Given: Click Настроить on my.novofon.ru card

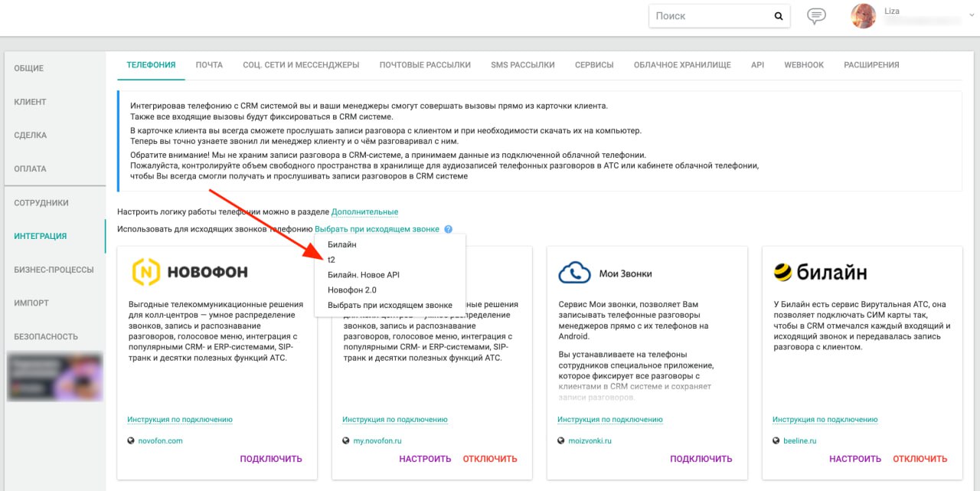Looking at the screenshot, I should pyautogui.click(x=425, y=459).
